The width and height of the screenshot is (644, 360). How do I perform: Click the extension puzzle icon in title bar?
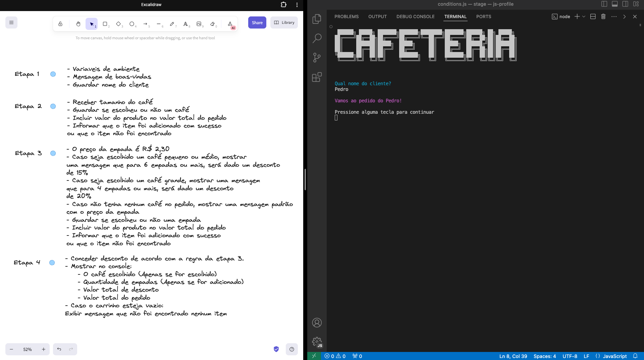point(283,5)
